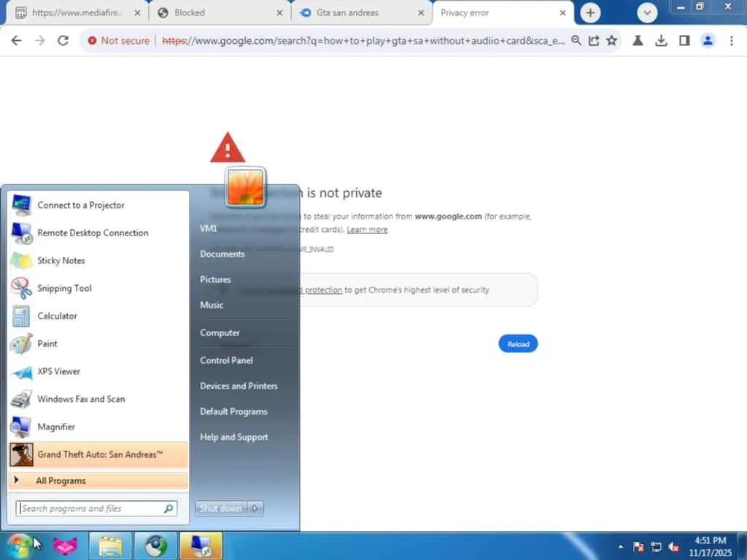Click the Remote Desktop taskbar icon
Screen dimensions: 747x560
pos(201,545)
